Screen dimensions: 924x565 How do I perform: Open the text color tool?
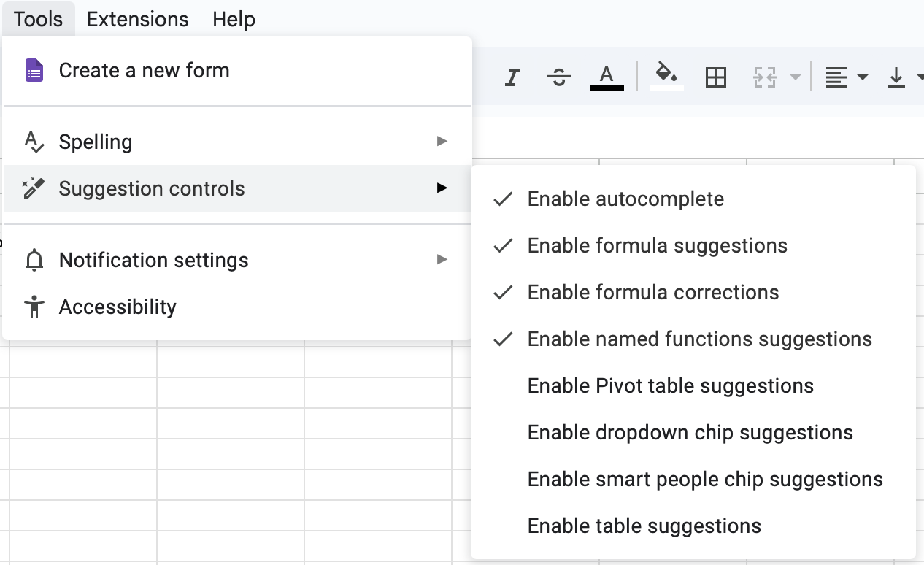(607, 77)
